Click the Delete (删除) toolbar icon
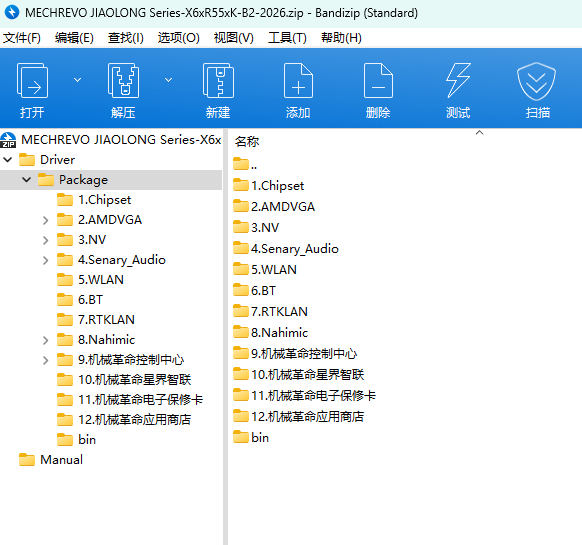 pos(378,81)
